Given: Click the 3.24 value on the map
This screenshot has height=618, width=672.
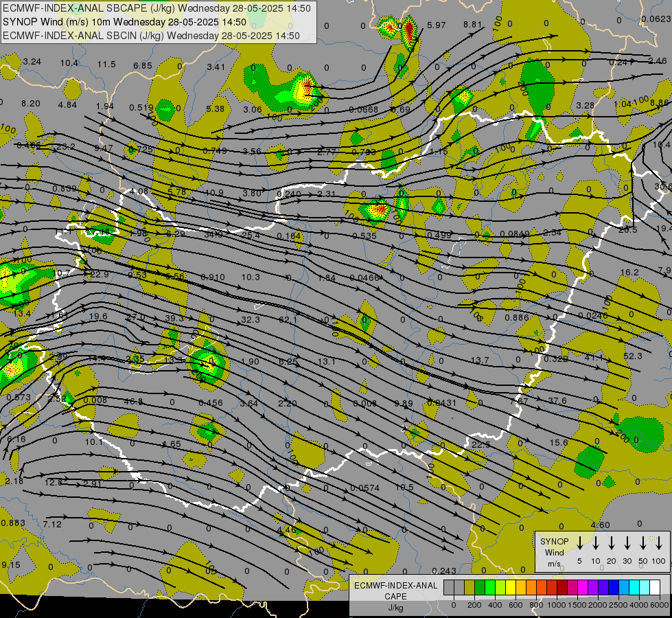Looking at the screenshot, I should pyautogui.click(x=32, y=62).
